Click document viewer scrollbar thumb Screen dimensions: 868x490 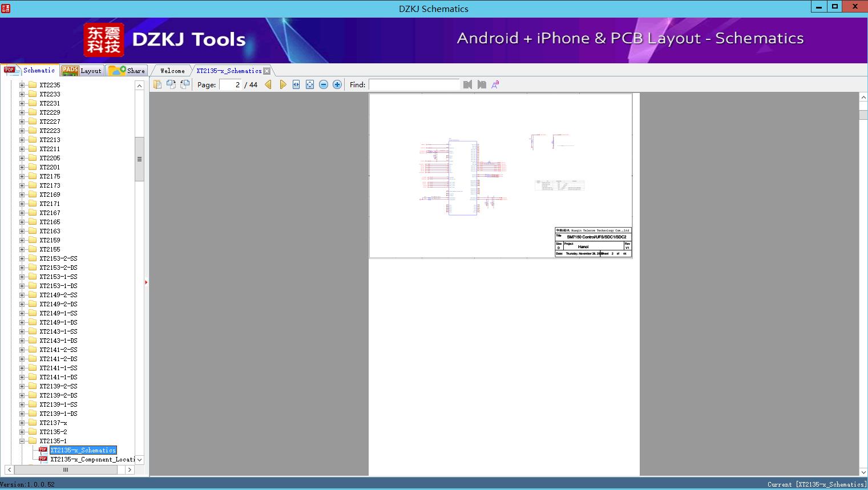tap(863, 115)
